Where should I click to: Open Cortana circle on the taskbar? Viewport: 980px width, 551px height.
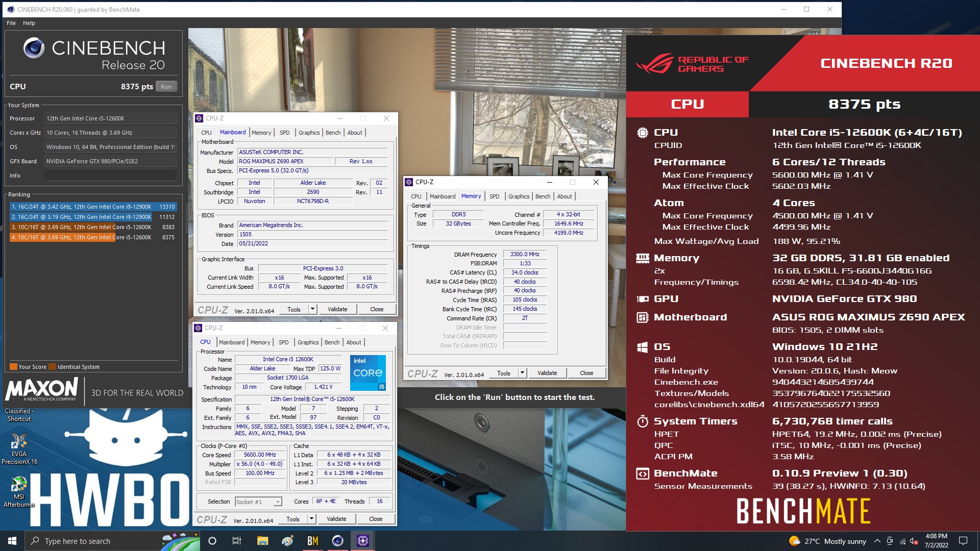click(212, 541)
